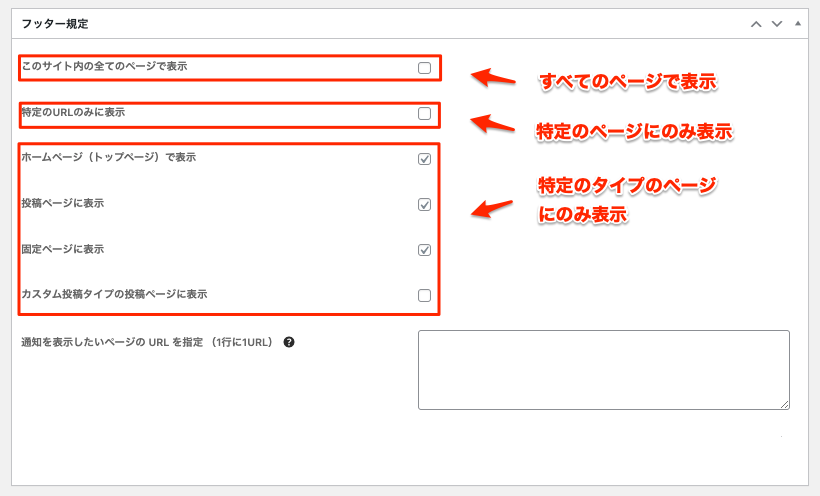Click the red すべてのページで表示 annotation text
820x496 pixels.
click(x=628, y=82)
